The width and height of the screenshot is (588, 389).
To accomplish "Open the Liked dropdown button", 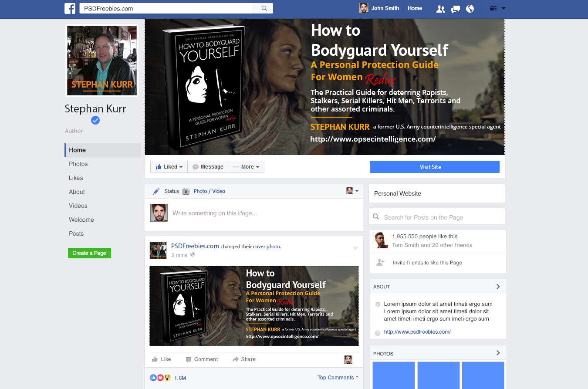I will [169, 167].
